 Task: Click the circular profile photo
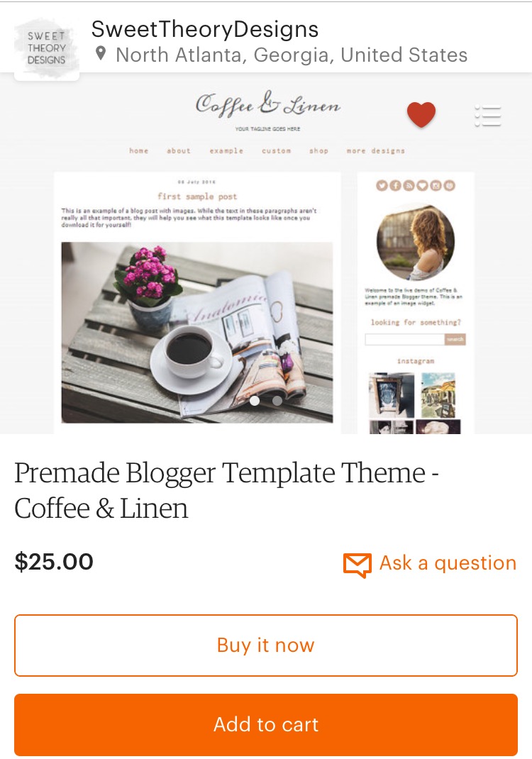pos(416,242)
